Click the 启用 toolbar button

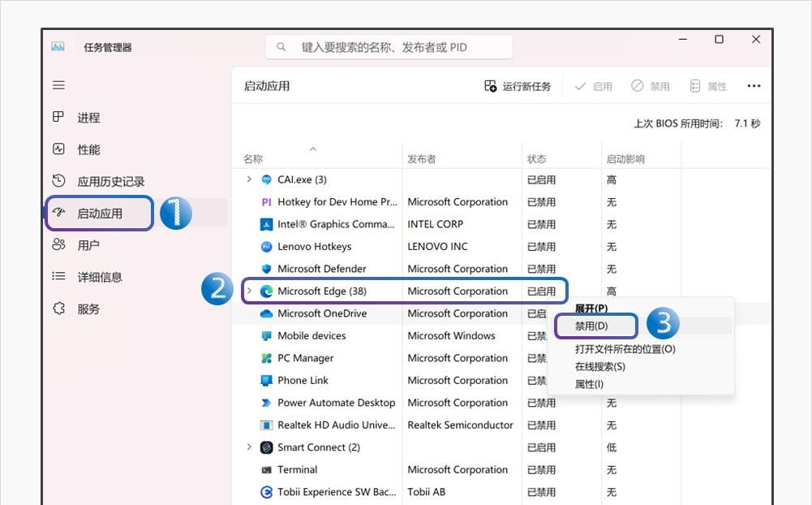click(594, 86)
